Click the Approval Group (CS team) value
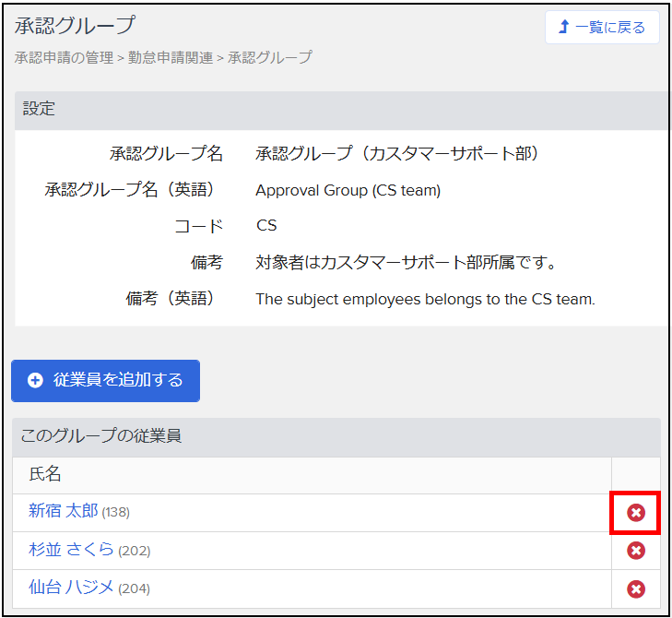672x618 pixels. pyautogui.click(x=348, y=191)
